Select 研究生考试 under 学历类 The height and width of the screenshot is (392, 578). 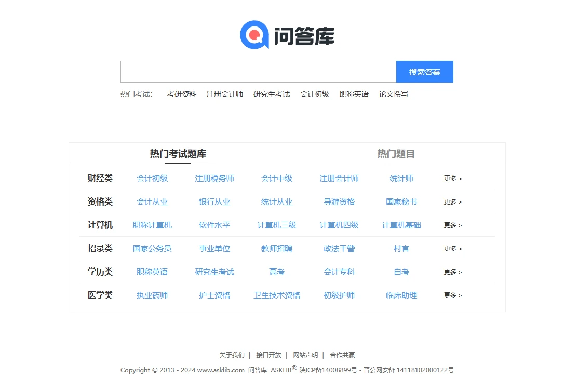coord(214,272)
